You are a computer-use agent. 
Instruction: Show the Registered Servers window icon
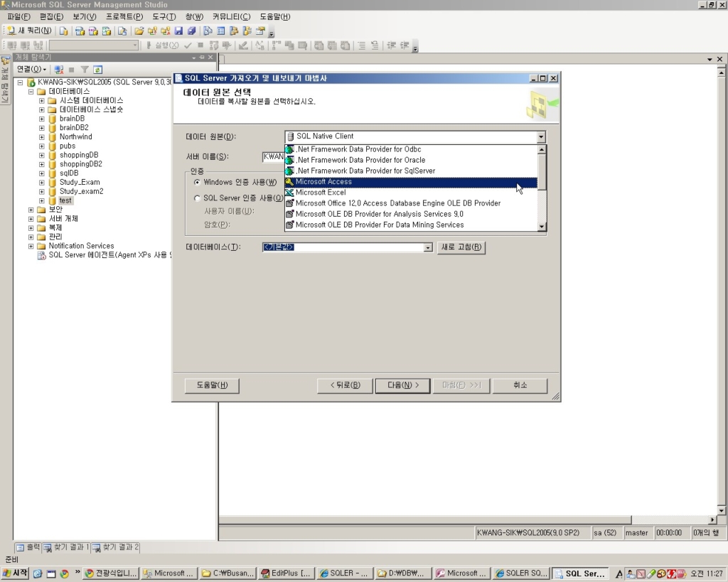click(x=208, y=31)
